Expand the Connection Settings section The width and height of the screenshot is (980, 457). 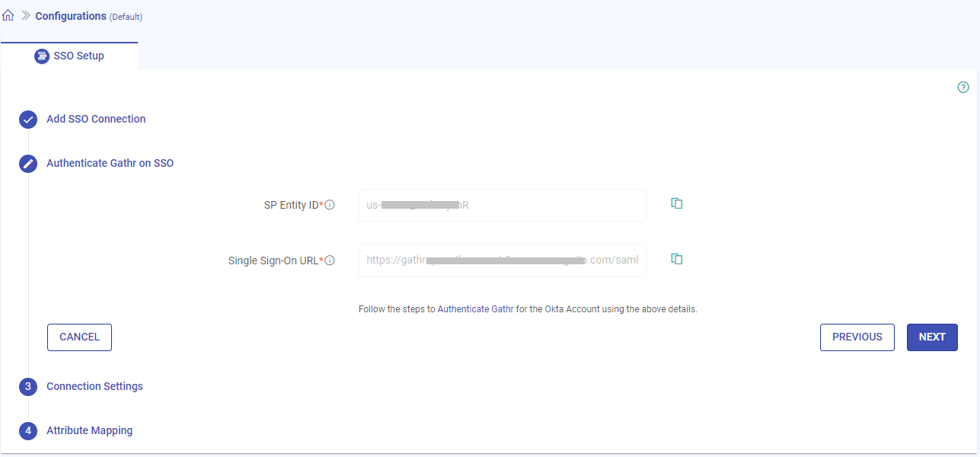pos(94,386)
